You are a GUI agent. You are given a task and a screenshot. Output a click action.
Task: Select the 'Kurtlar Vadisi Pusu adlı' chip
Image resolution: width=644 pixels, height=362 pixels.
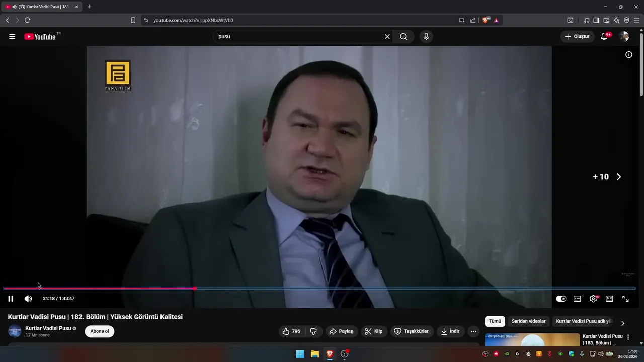584,321
